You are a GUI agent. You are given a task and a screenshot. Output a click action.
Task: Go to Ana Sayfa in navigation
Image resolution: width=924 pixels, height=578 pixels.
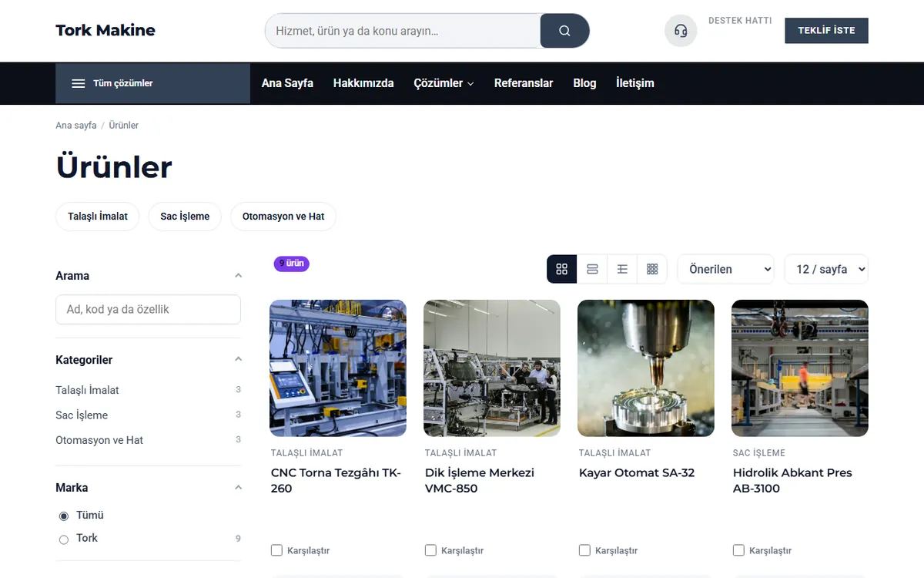[287, 83]
